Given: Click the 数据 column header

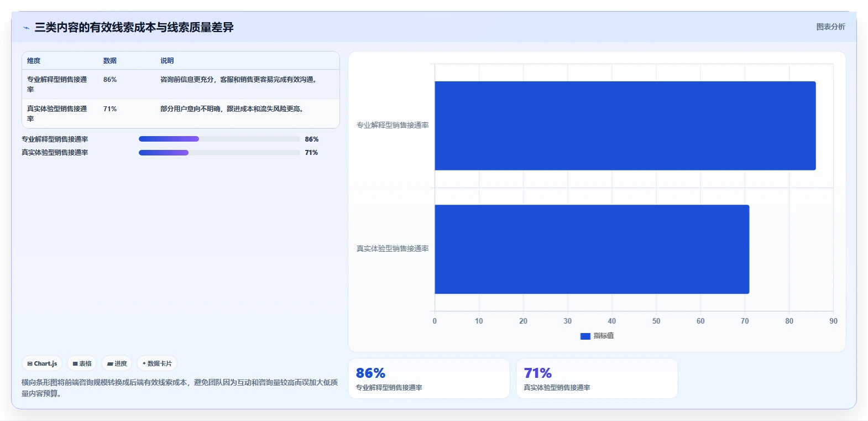Looking at the screenshot, I should pyautogui.click(x=110, y=61).
